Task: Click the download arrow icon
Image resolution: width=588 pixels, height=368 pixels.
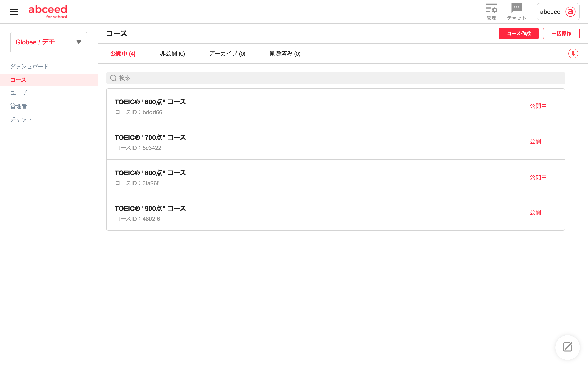Action: [573, 54]
